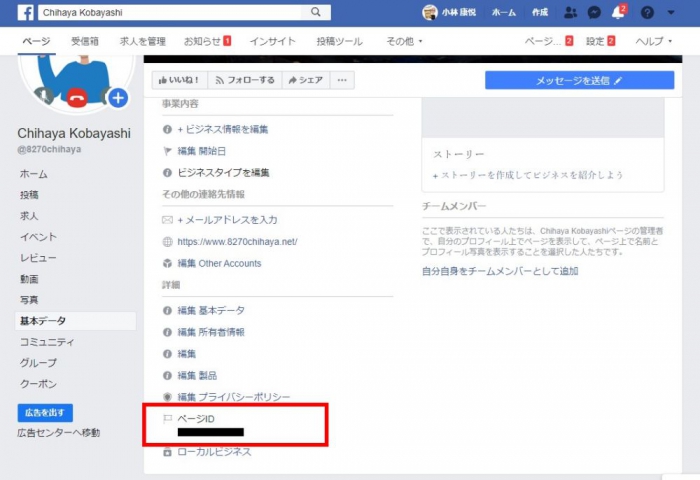The width and height of the screenshot is (700, 480).
Task: Open the notifications bell icon
Action: [619, 13]
